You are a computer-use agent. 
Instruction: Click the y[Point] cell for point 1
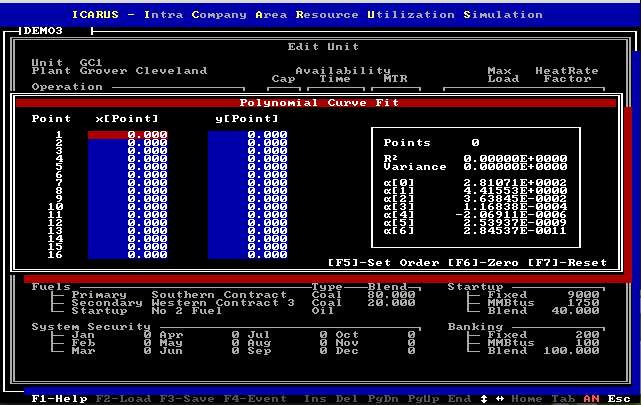tap(247, 134)
